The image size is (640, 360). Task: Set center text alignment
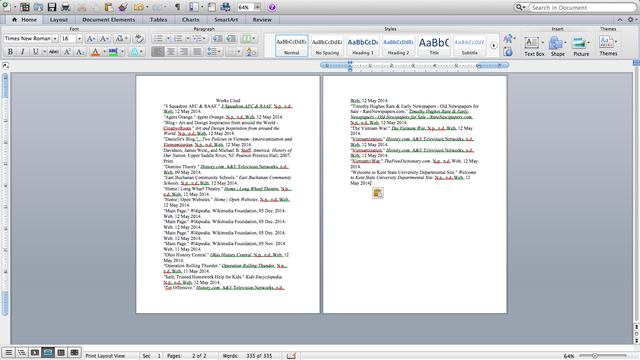click(x=171, y=52)
